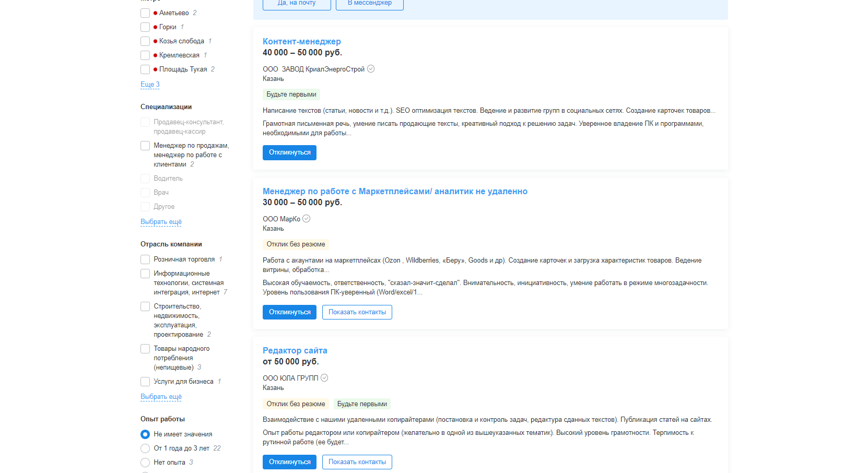
Task: Click salary 40 000 – 50 000 руб.
Action: tap(302, 52)
